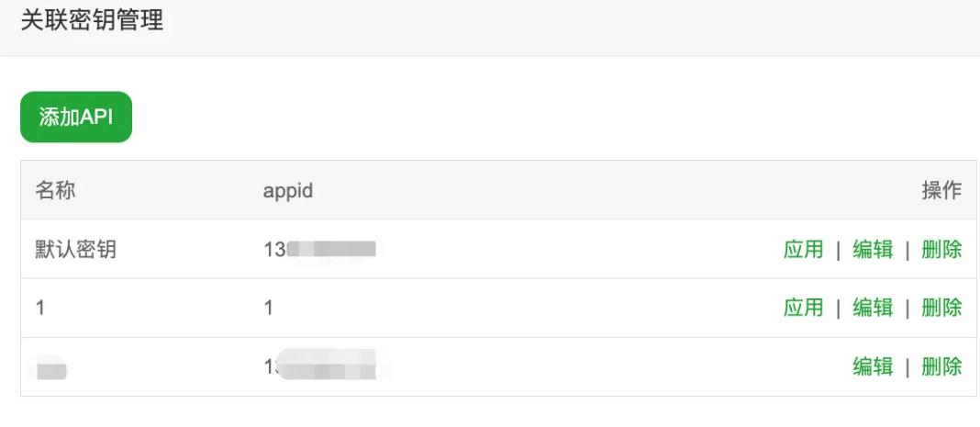Apply the 默认密钥 key via 应用
Image resolution: width=980 pixels, height=427 pixels.
(x=803, y=249)
